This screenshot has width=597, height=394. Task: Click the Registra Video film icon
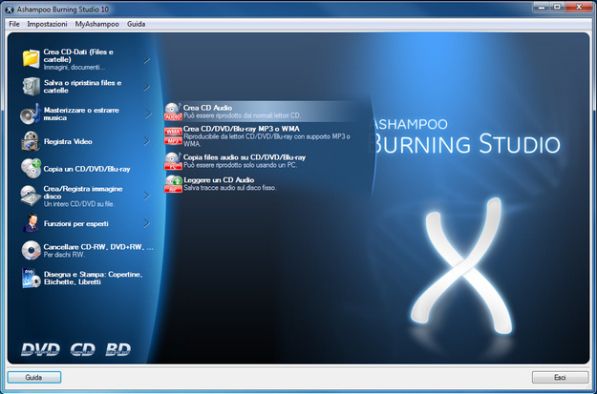30,141
